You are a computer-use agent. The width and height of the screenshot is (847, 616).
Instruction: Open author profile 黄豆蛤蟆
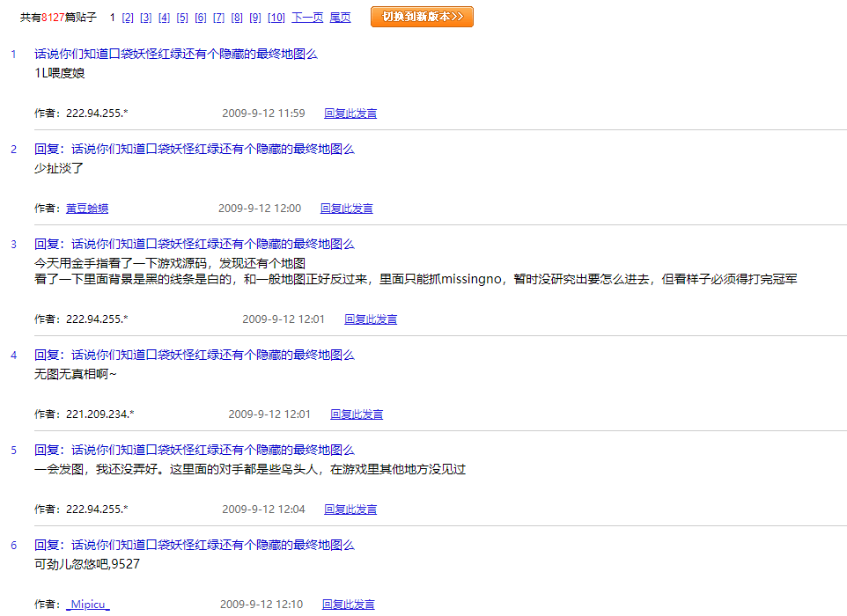click(87, 209)
